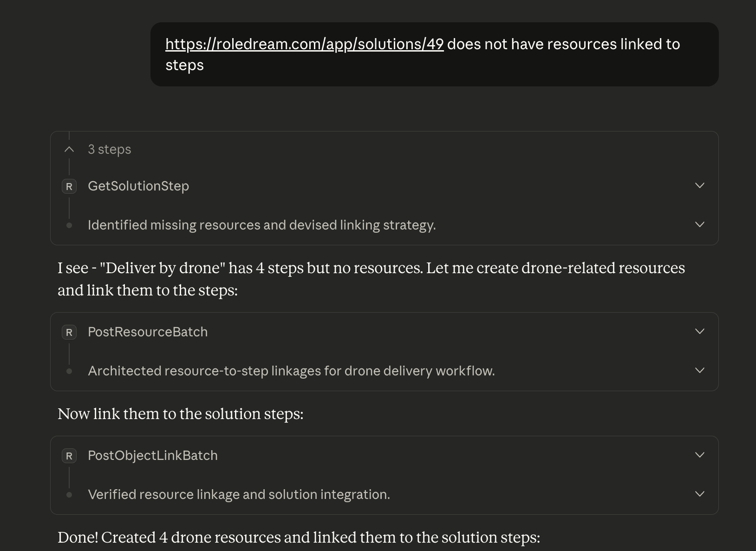
Task: Click the R badge beside PostObjectLinkBatch
Action: pos(69,456)
